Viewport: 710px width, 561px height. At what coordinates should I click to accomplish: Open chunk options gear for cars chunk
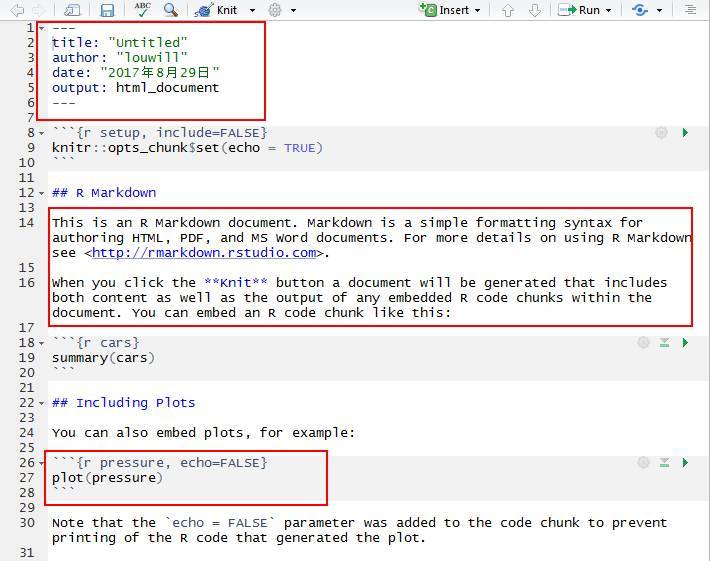[x=643, y=343]
